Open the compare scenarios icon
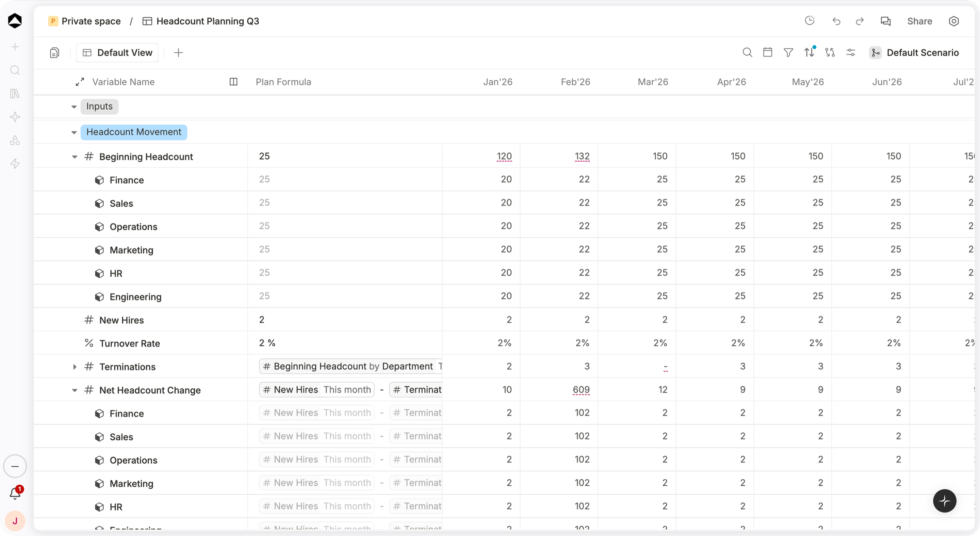Image resolution: width=980 pixels, height=536 pixels. point(830,52)
